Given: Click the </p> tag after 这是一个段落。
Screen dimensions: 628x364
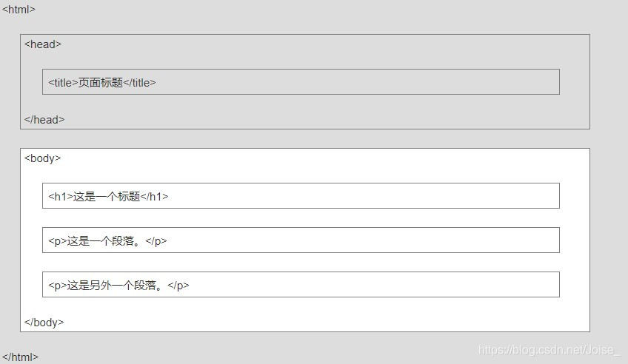Looking at the screenshot, I should (x=156, y=241).
